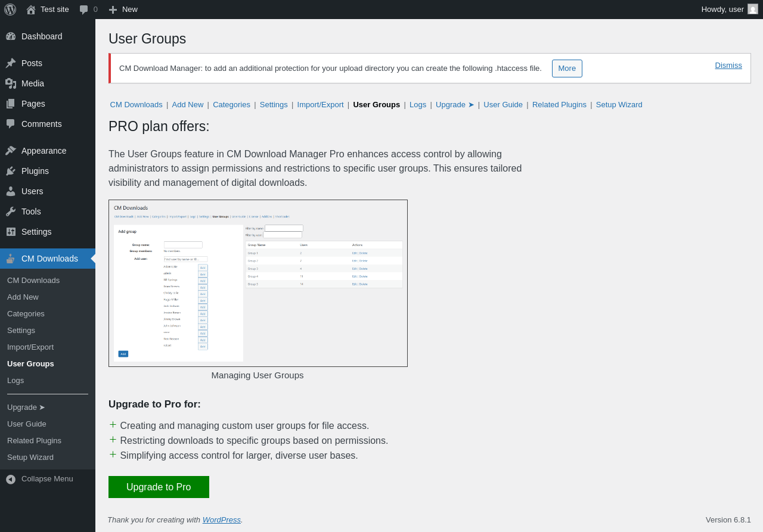Click the CM Downloads sidebar icon
The height and width of the screenshot is (532, 763).
click(11, 259)
